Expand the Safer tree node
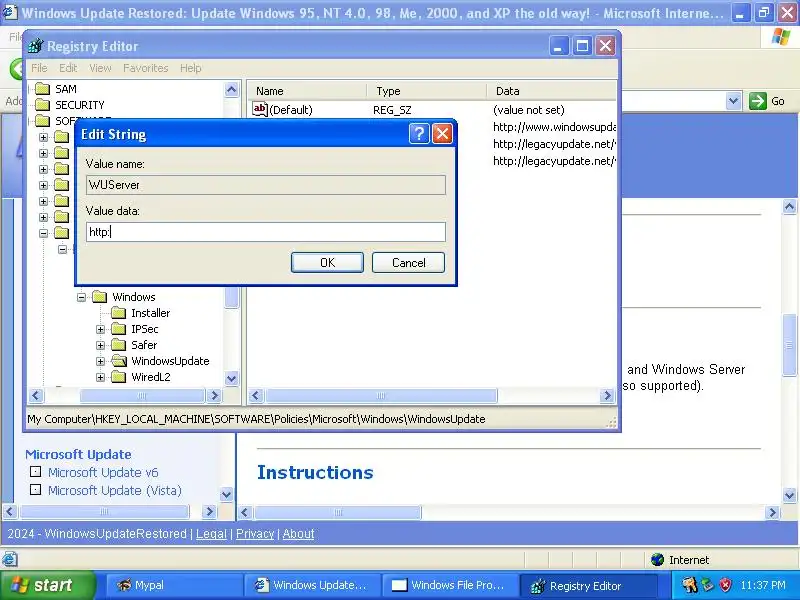800x600 pixels. pyautogui.click(x=101, y=345)
